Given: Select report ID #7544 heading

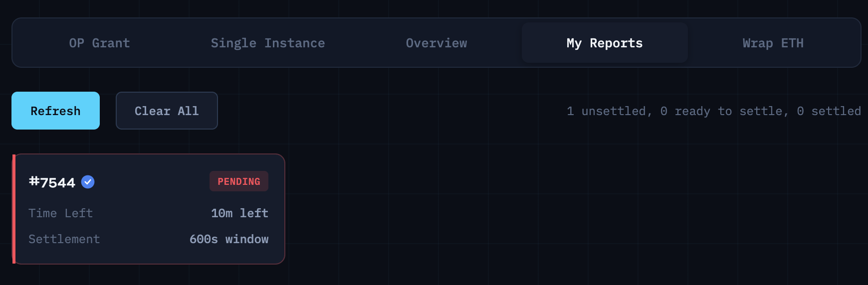Looking at the screenshot, I should [52, 182].
